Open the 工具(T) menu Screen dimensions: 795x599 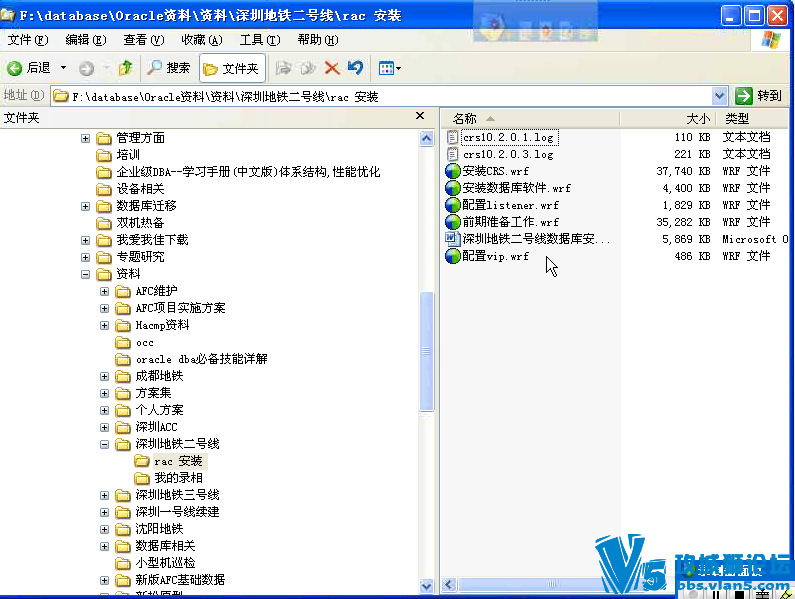pos(260,40)
